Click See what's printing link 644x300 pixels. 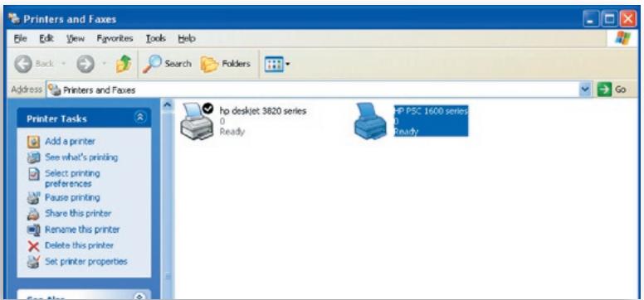81,157
